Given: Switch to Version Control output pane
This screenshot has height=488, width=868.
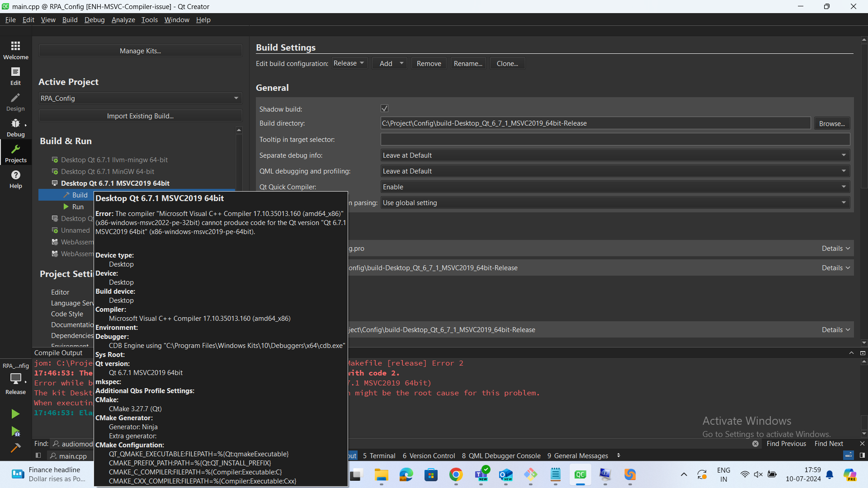Looking at the screenshot, I should 429,455.
